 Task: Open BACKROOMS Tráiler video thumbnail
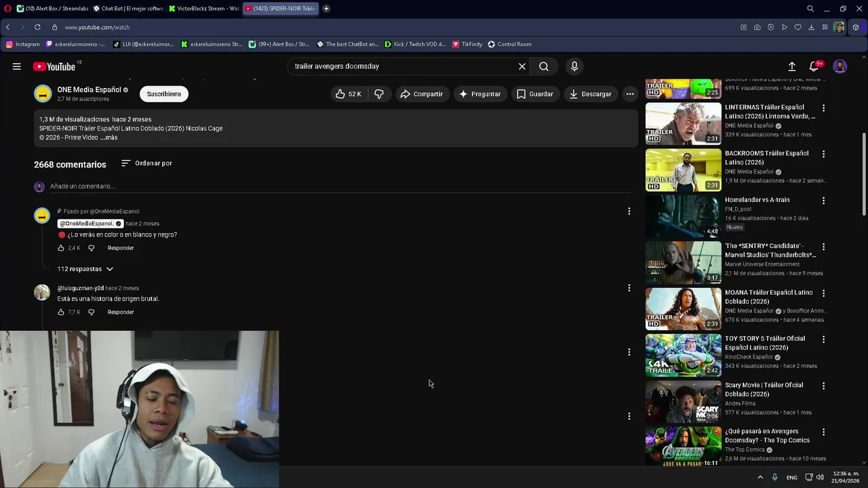[x=683, y=170]
